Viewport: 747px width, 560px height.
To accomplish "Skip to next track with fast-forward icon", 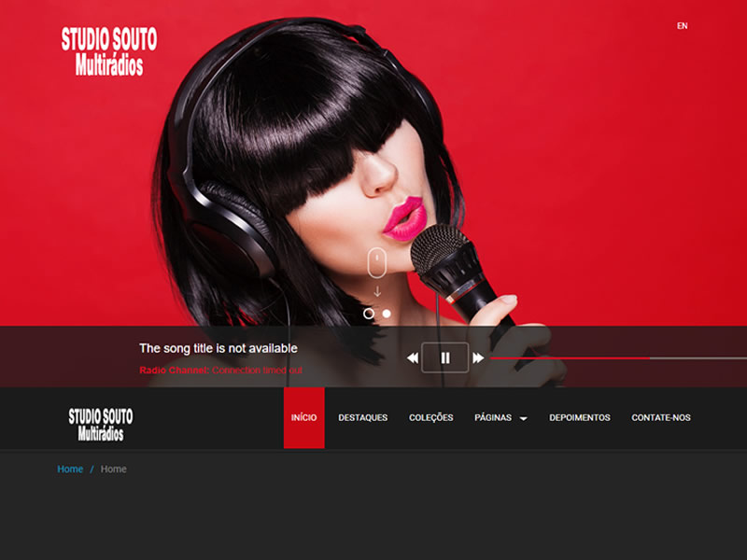I will coord(478,358).
